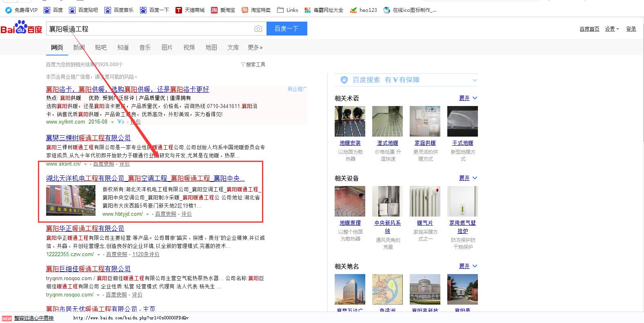This screenshot has width=644, height=323.
Task: Expand the 相关设备 section with 展开
Action: pyautogui.click(x=468, y=178)
